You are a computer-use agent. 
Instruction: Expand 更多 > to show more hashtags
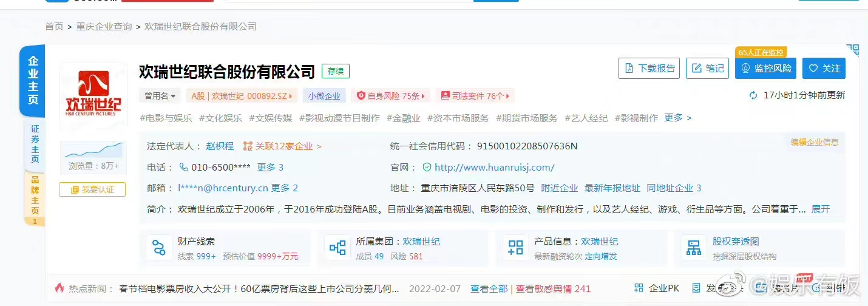[678, 118]
